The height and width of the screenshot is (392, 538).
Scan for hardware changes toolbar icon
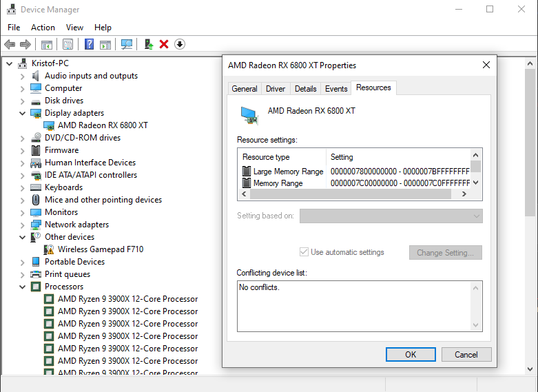pyautogui.click(x=127, y=44)
